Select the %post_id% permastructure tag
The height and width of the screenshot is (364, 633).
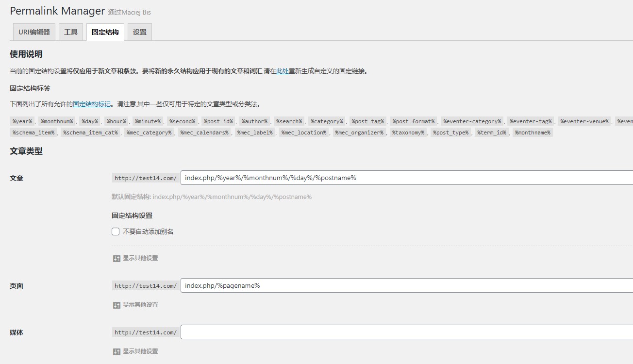point(218,121)
